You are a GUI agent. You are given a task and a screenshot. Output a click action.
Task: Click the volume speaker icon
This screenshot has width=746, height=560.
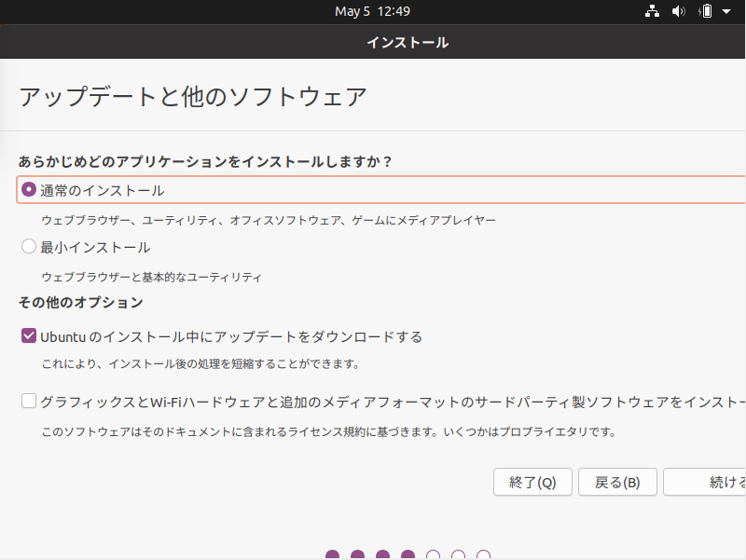tap(679, 11)
